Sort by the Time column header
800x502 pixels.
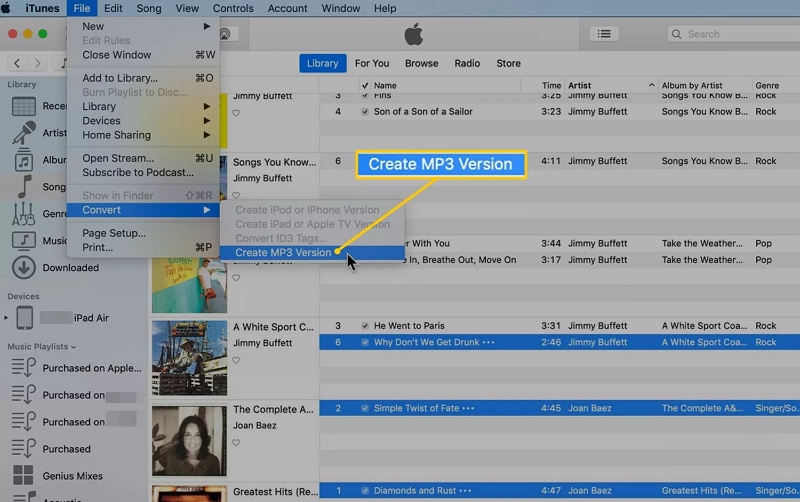(552, 85)
